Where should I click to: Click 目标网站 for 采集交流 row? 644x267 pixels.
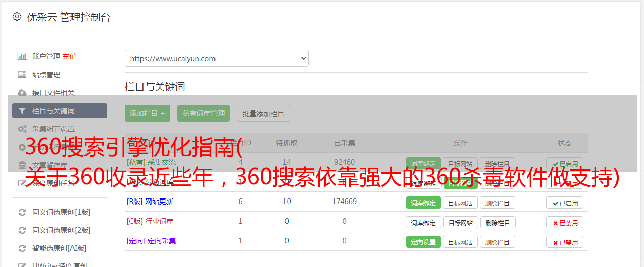(x=460, y=163)
